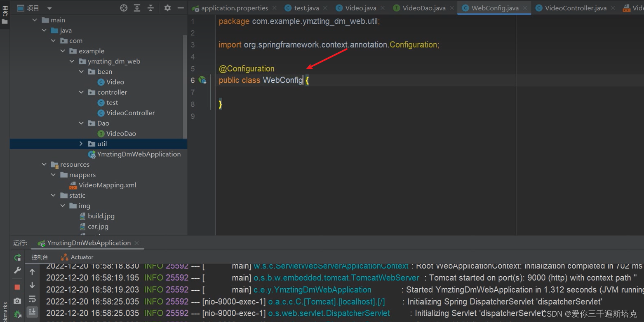
Task: Take a thread dump with the camera icon
Action: coord(17,300)
